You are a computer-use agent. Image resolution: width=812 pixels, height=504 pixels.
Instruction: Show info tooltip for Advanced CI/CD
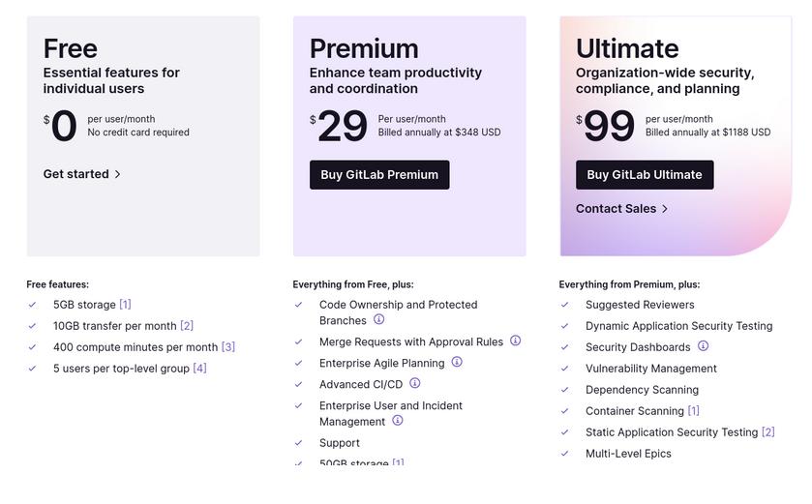pos(415,383)
